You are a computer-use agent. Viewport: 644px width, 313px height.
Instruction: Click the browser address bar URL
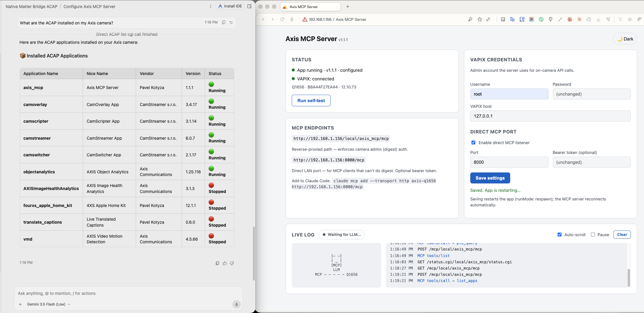tap(337, 19)
